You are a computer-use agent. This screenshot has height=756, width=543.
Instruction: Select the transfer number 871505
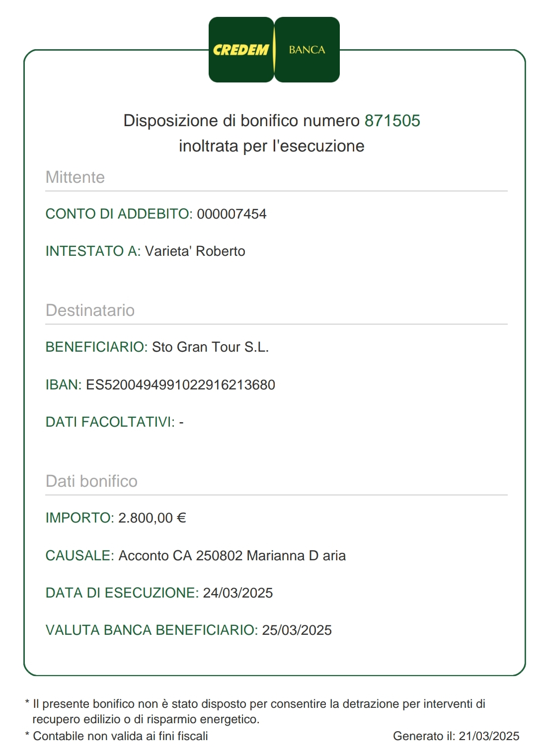[x=392, y=121]
